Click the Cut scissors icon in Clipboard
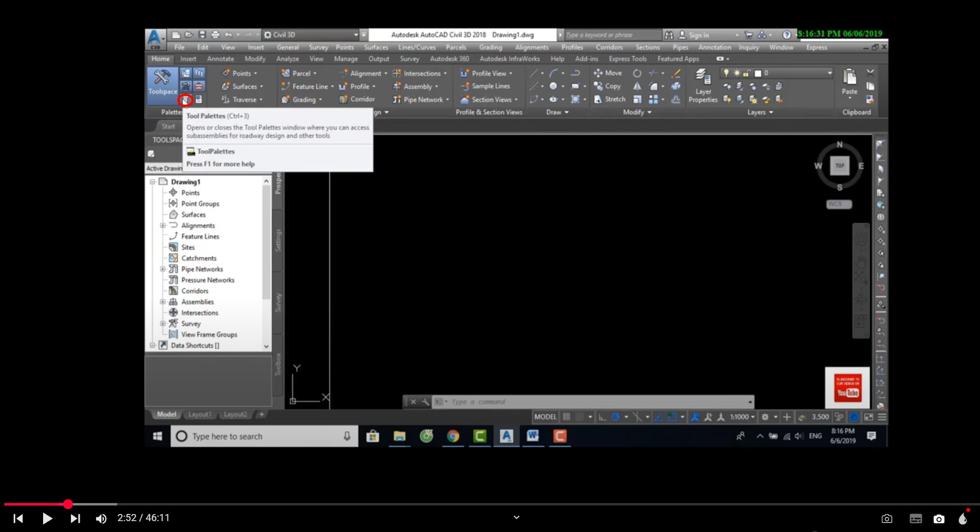The height and width of the screenshot is (532, 980). (x=870, y=72)
